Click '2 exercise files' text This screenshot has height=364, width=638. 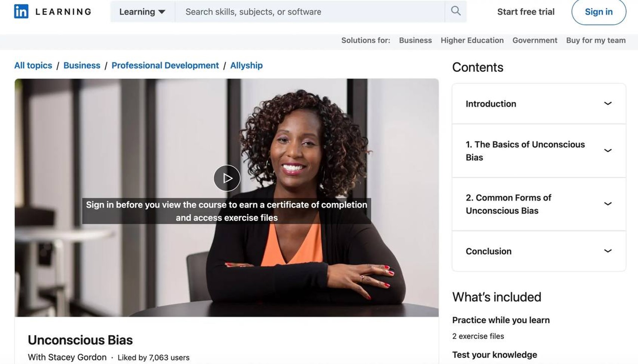(x=478, y=336)
